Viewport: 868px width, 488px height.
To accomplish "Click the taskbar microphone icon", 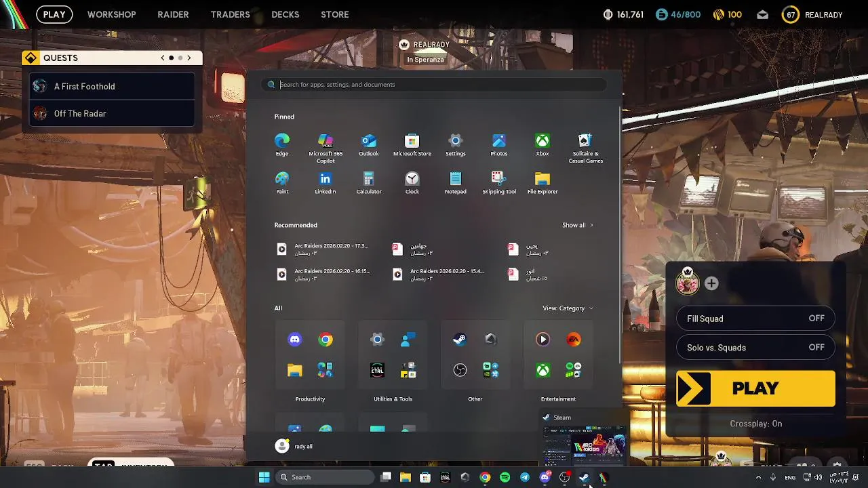I will [772, 477].
